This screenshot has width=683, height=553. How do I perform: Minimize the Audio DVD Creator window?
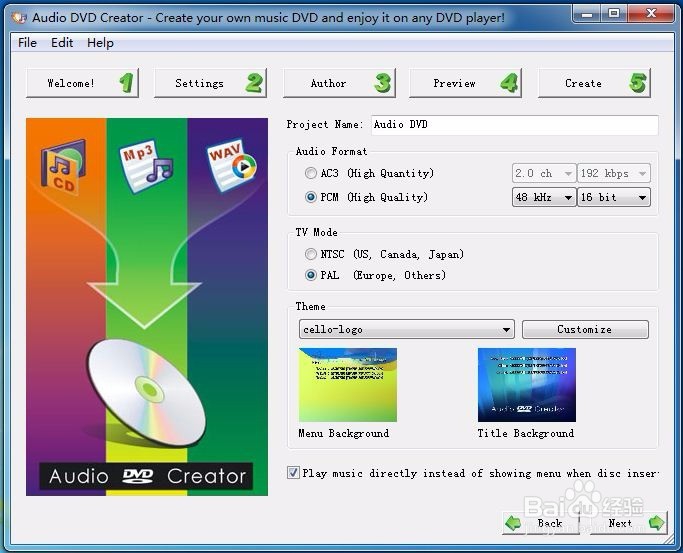coord(586,14)
